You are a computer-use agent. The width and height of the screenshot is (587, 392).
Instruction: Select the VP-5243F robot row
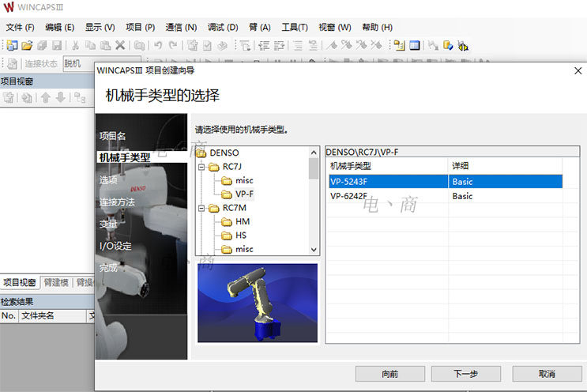446,182
